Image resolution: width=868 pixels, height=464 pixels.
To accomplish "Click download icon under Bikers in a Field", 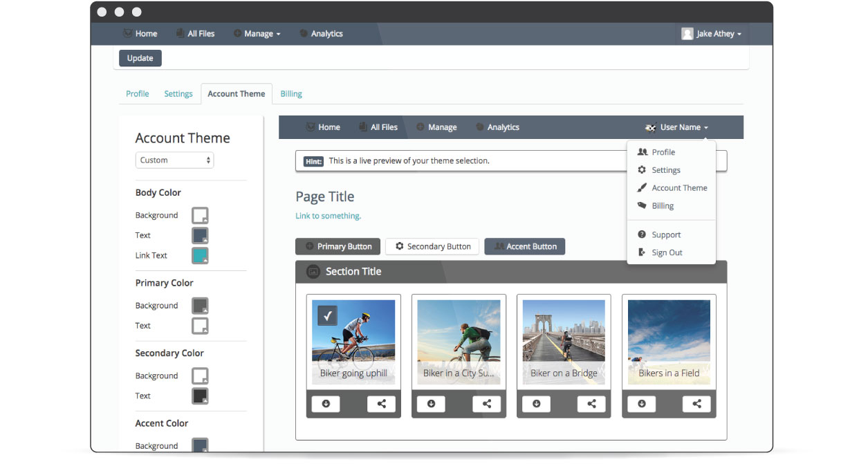I will pyautogui.click(x=641, y=404).
